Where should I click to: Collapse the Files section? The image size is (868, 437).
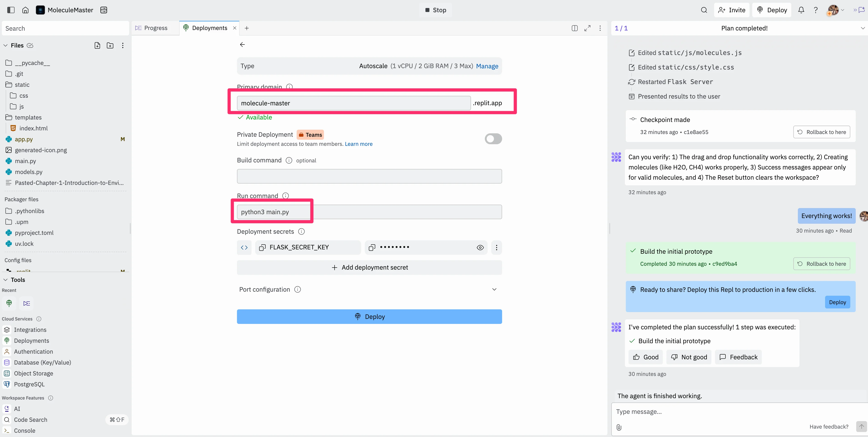[5, 45]
